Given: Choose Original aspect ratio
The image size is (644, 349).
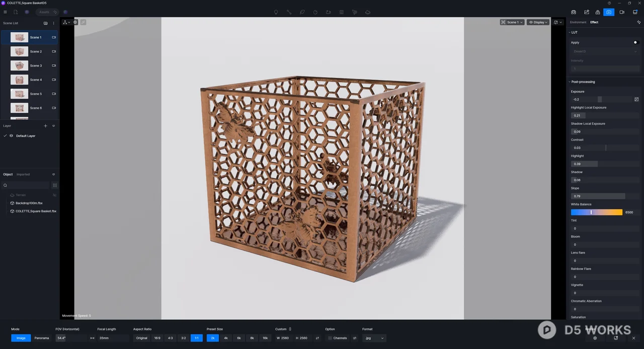Looking at the screenshot, I should point(142,338).
